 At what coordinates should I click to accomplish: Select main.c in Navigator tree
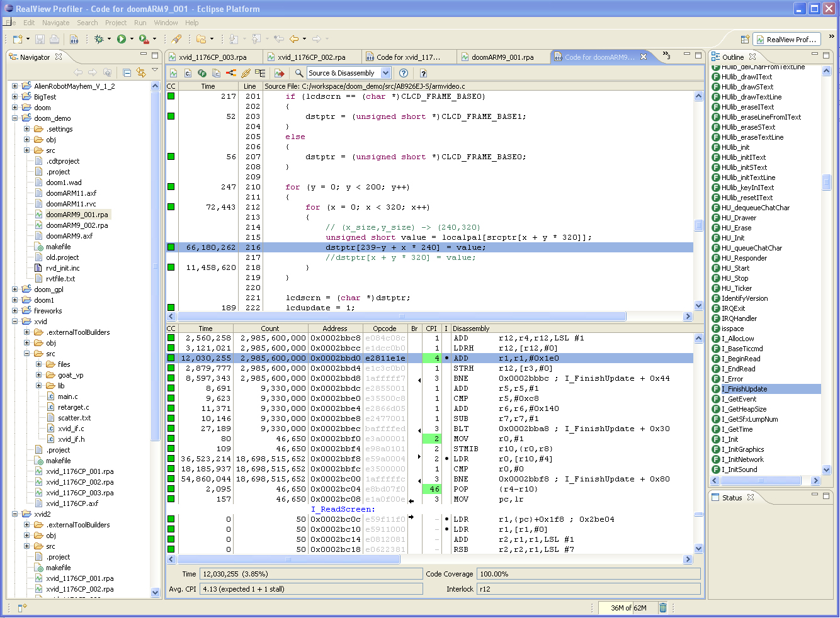68,396
